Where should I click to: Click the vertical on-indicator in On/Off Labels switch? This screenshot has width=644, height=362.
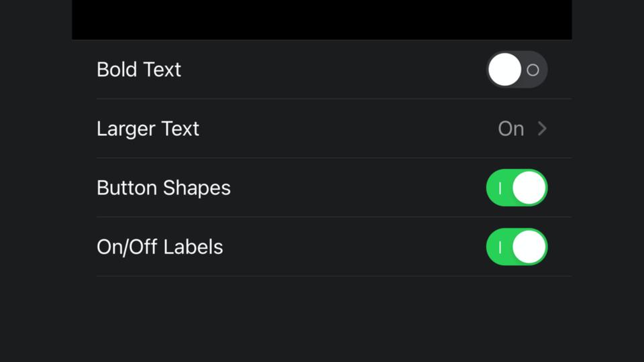[x=500, y=247]
